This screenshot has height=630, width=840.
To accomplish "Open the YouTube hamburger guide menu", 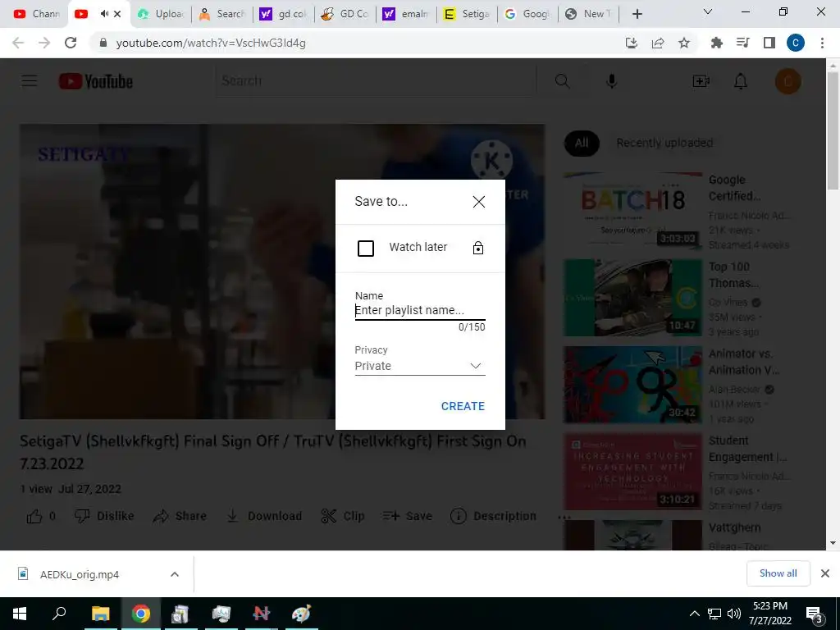I will 30,81.
